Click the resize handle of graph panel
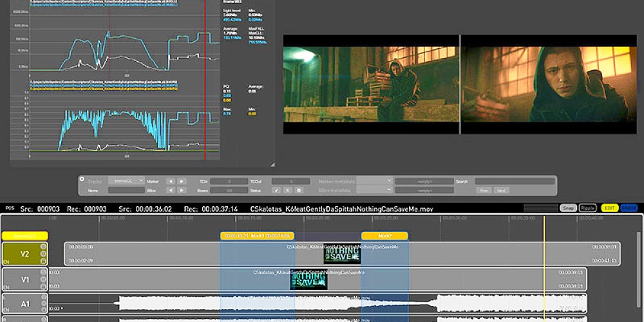The height and width of the screenshot is (322, 644). 272,164
